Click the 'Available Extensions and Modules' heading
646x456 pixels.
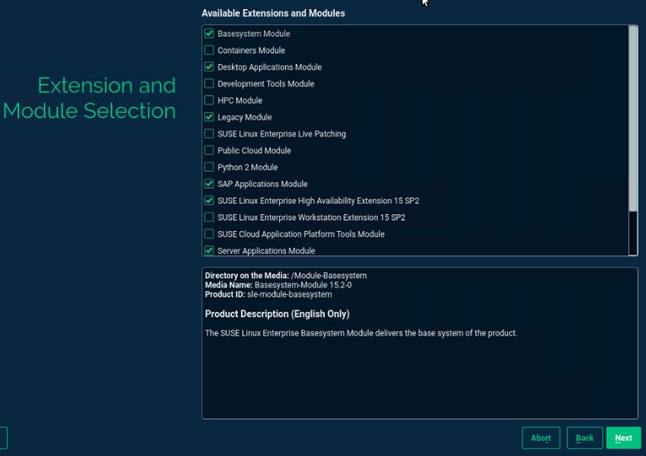point(273,13)
